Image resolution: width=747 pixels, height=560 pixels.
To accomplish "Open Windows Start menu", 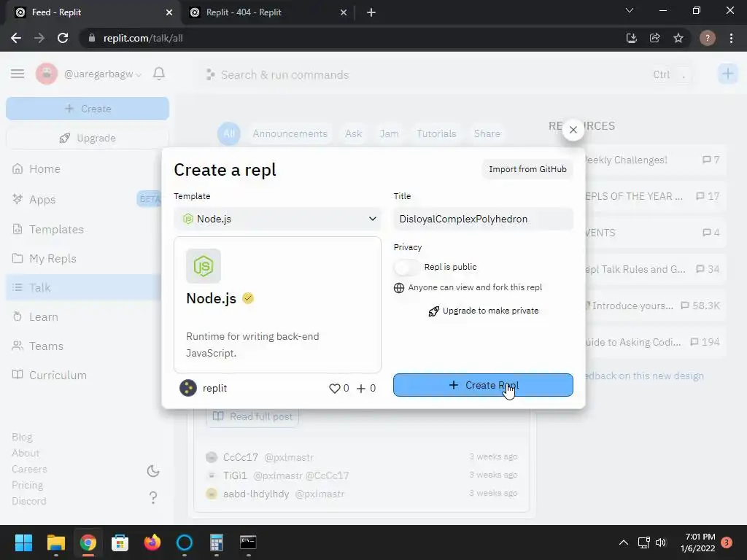I will [23, 542].
